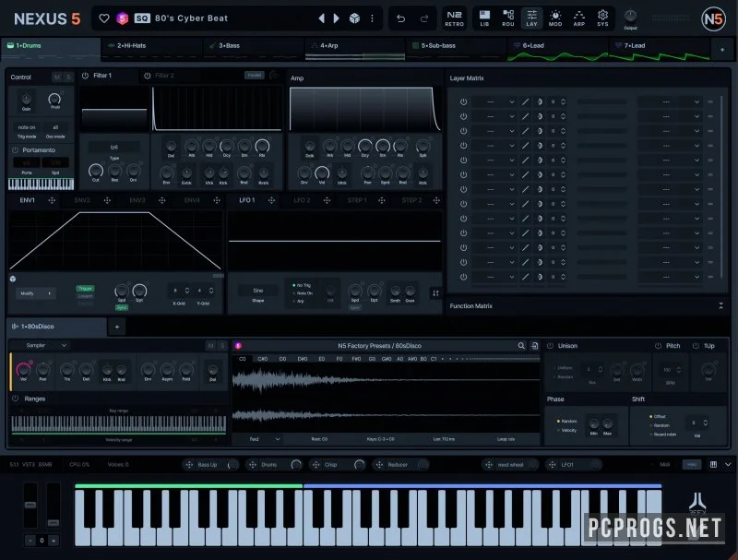Open the Fwd playback direction dropdown
The image size is (738, 560).
264,439
